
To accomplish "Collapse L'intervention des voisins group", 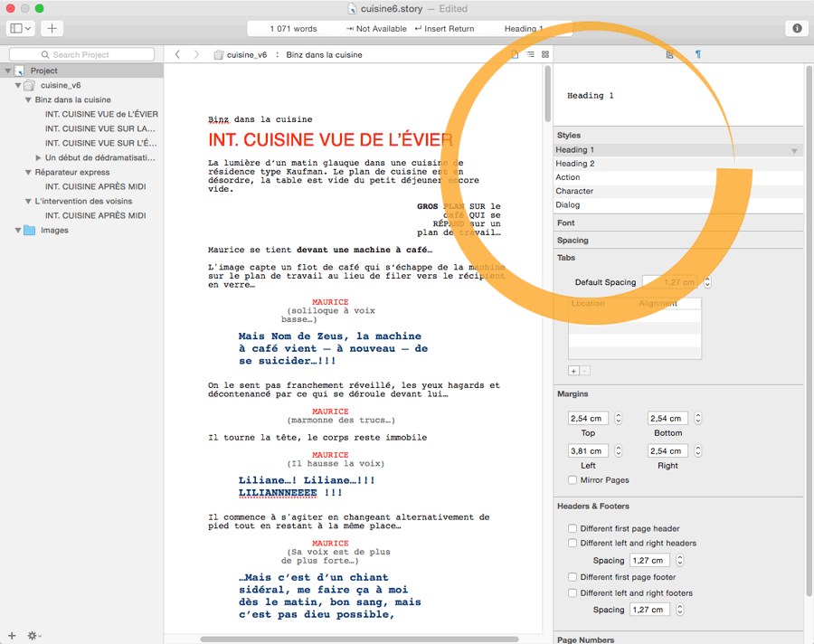I will [x=28, y=201].
